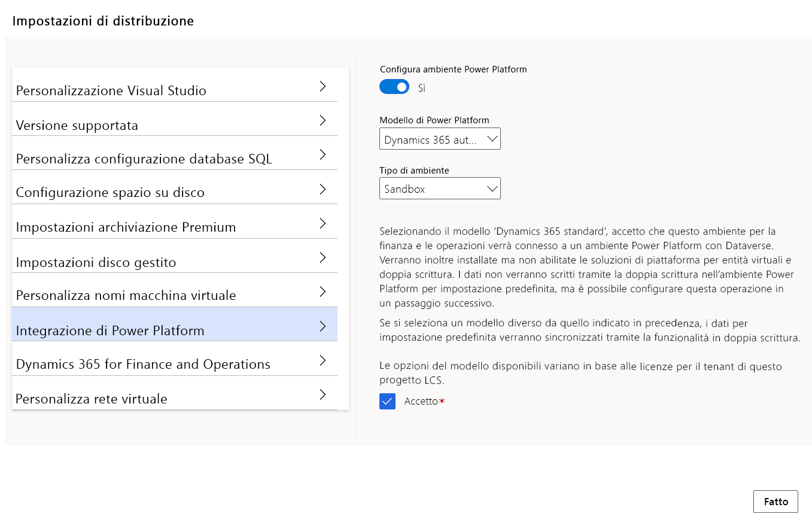
Task: Click arrow next to Personalizza nomi macchina virtuale
Action: coord(323,292)
